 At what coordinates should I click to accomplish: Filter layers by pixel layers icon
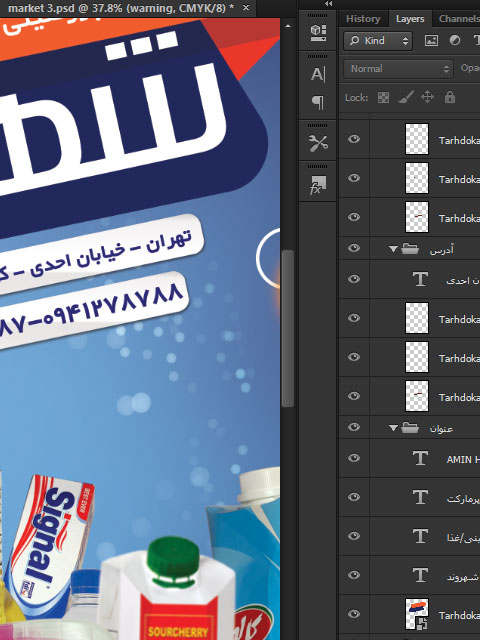click(x=431, y=40)
